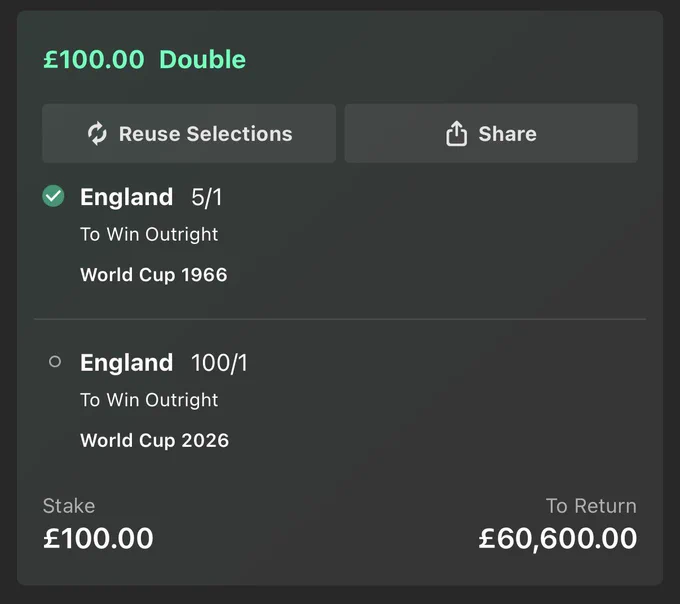Click the Stake label

pos(69,506)
